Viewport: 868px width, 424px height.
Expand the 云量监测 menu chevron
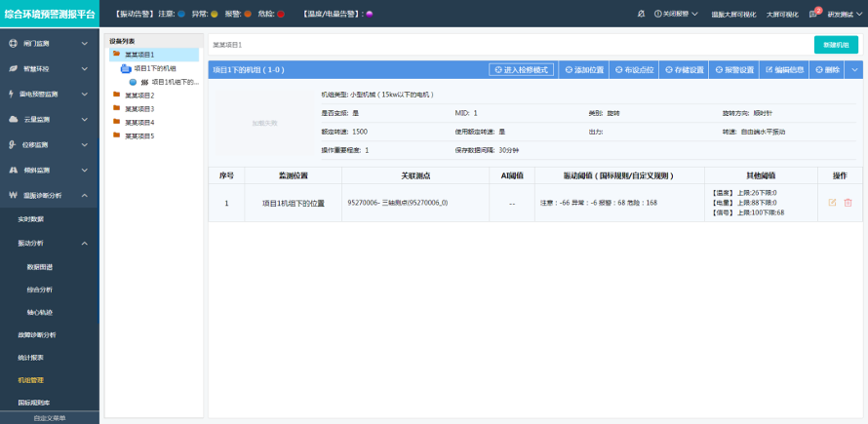(x=84, y=120)
